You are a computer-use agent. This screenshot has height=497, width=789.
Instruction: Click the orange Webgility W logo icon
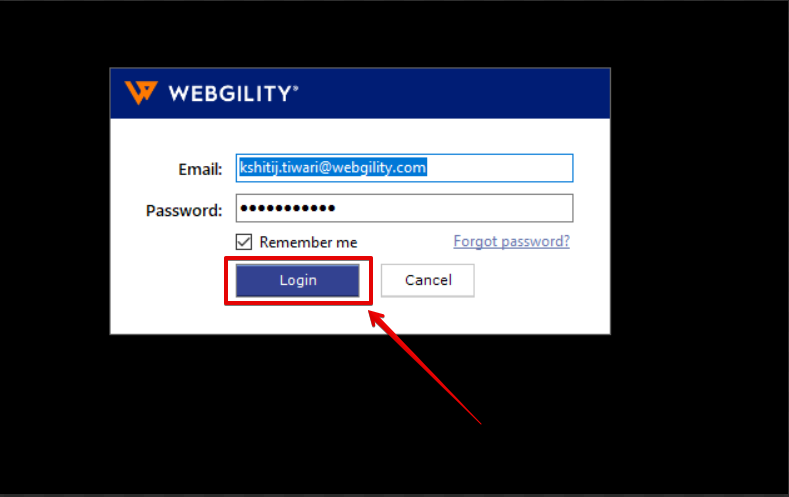click(x=141, y=92)
